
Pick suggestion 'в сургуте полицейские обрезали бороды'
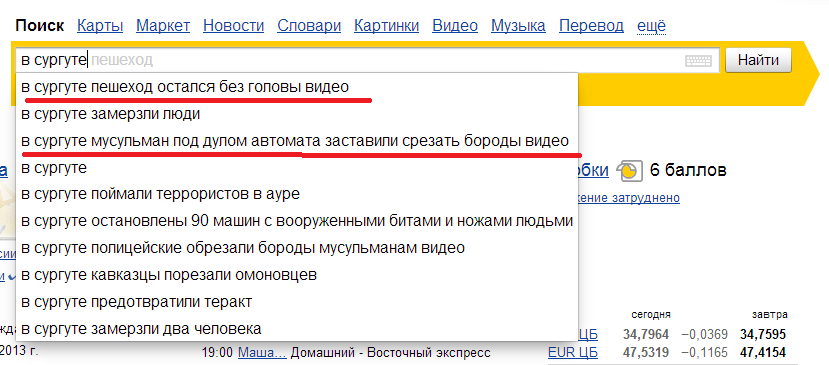tap(297, 248)
